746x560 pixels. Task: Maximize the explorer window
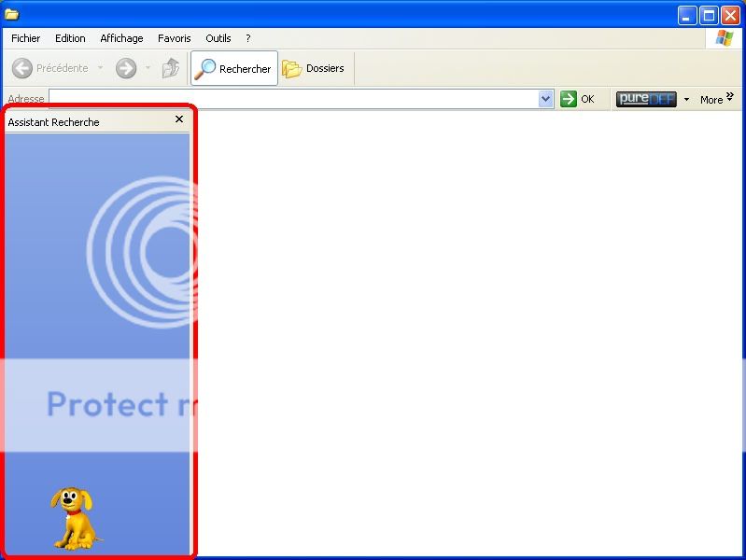click(x=709, y=16)
